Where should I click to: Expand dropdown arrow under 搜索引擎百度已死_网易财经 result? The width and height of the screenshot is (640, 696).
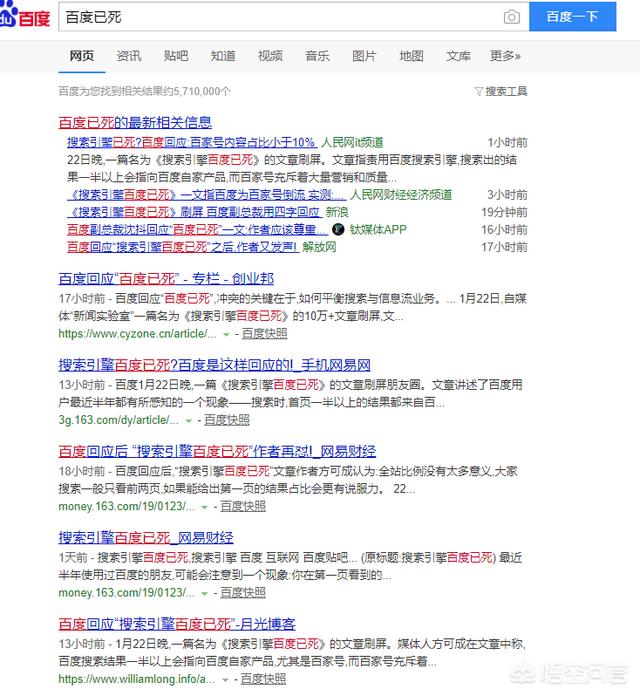(204, 593)
